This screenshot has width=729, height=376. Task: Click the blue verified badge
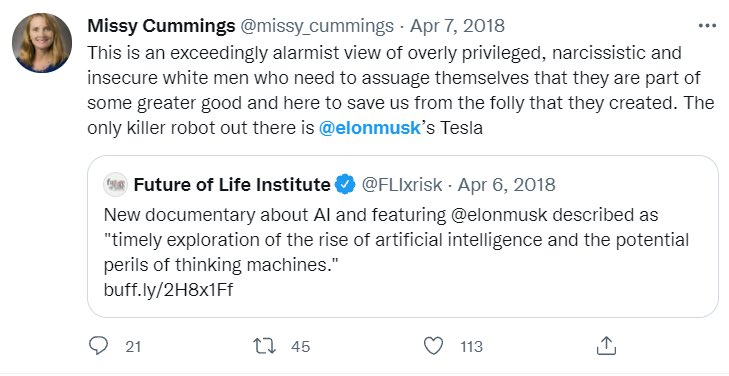[345, 185]
